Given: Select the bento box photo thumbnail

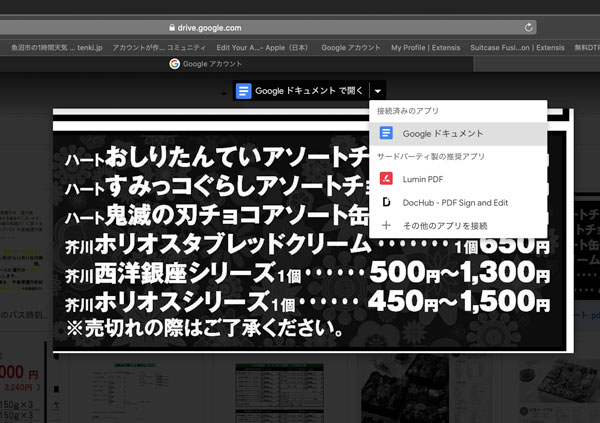Looking at the screenshot, I should [x=406, y=389].
